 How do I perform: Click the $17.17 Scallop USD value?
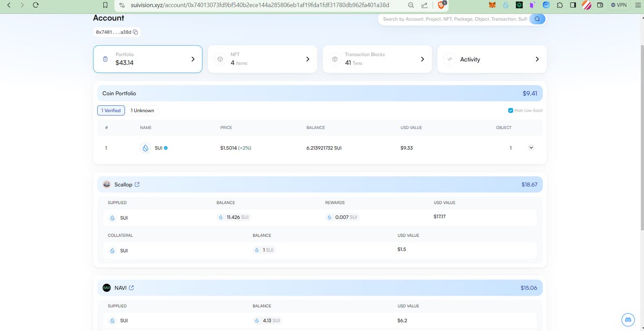pos(440,217)
